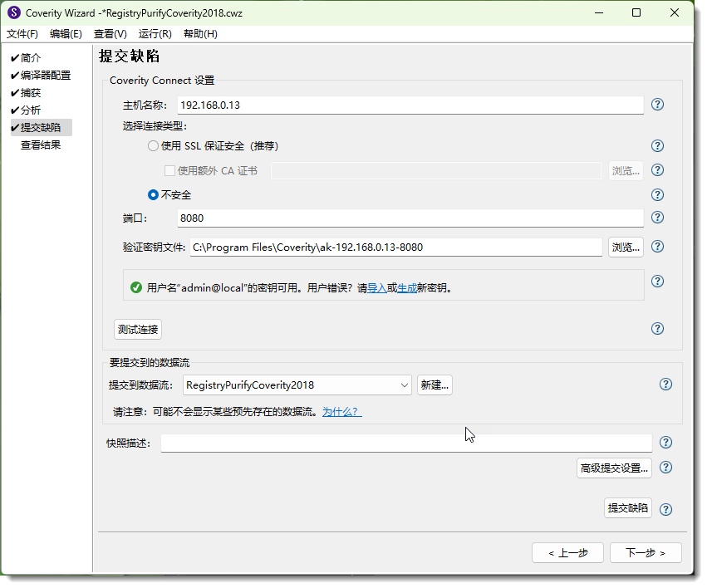Screen dimensions: 707x588
Task: Open the 查看(V) menu
Action: pos(110,34)
